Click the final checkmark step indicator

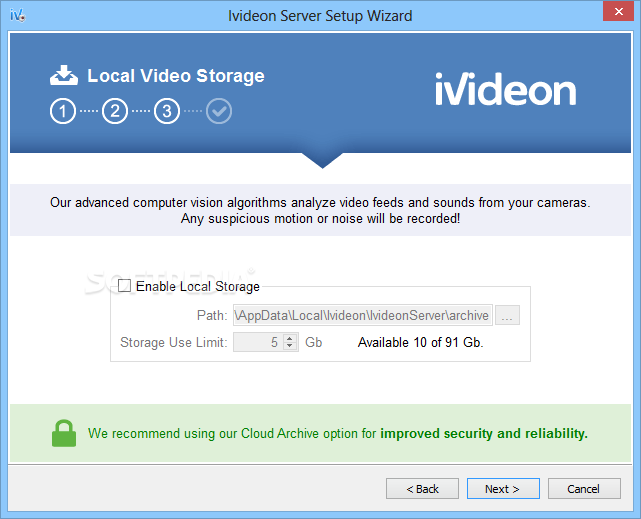pyautogui.click(x=219, y=111)
